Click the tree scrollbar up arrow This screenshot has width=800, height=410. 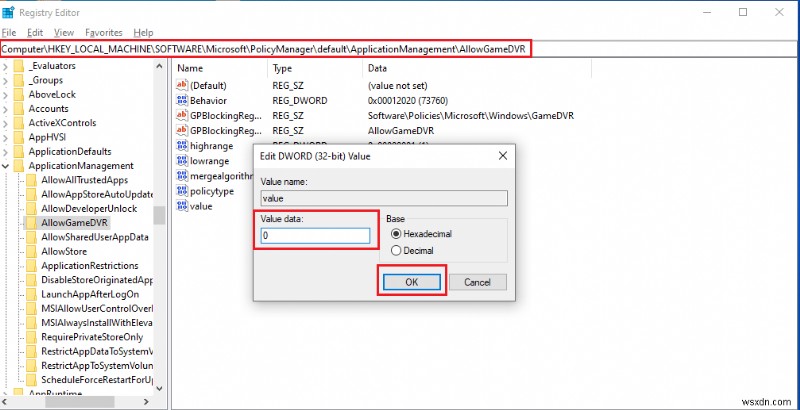click(160, 66)
